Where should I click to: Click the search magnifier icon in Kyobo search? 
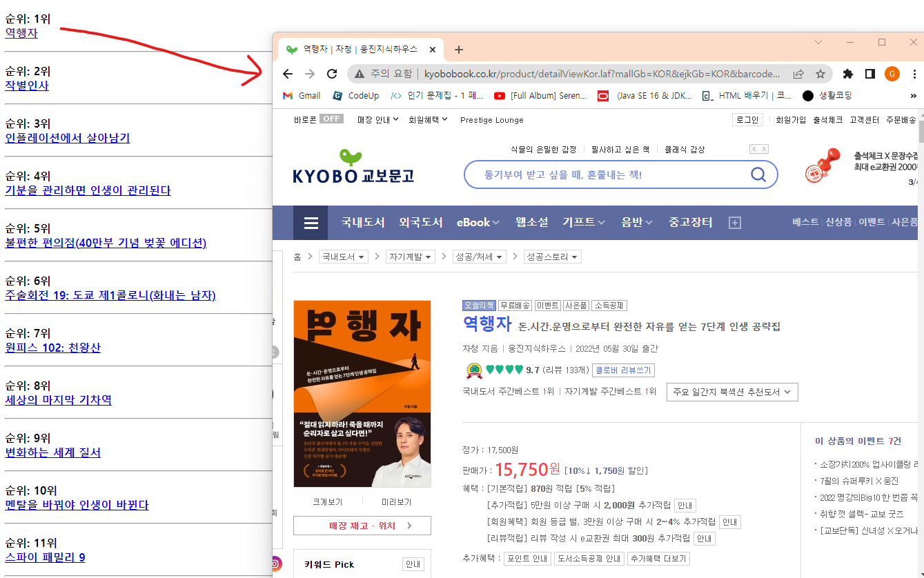coord(758,175)
